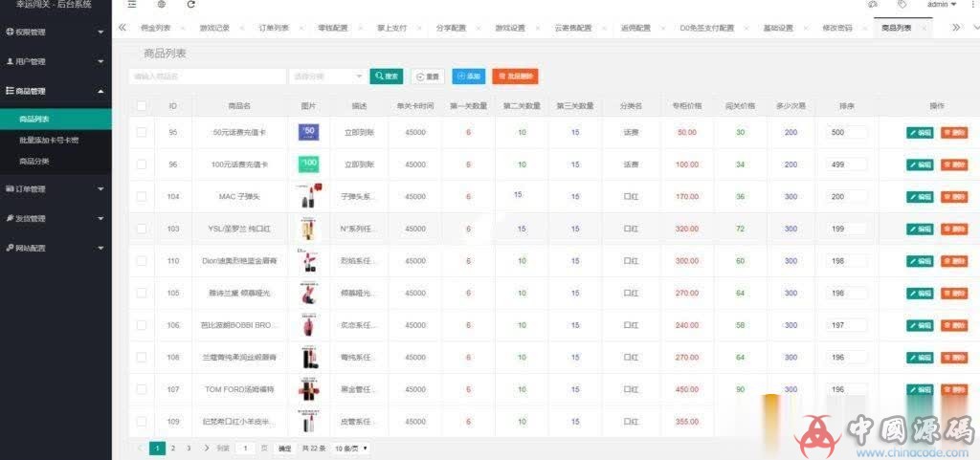Open tab options chevron at far right

click(976, 28)
